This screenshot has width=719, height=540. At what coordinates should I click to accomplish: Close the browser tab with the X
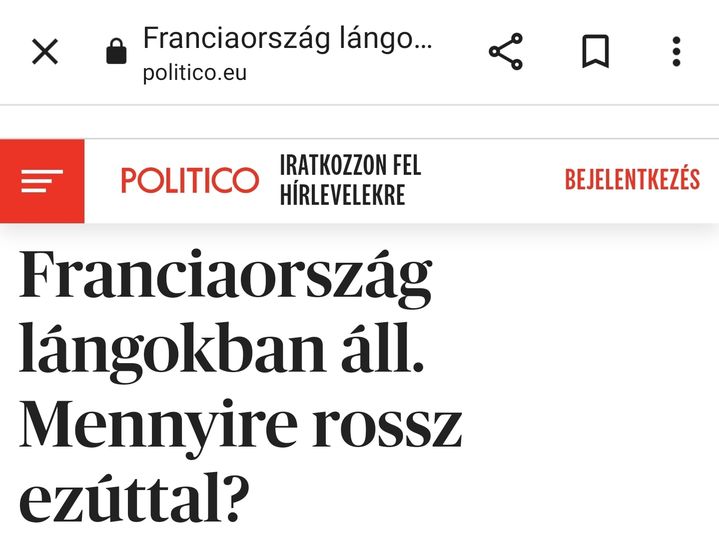click(45, 52)
